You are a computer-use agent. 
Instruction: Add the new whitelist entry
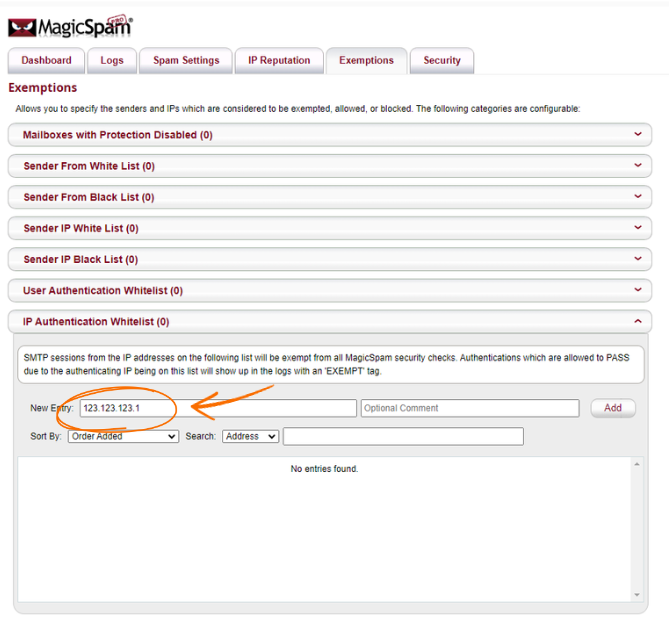613,408
